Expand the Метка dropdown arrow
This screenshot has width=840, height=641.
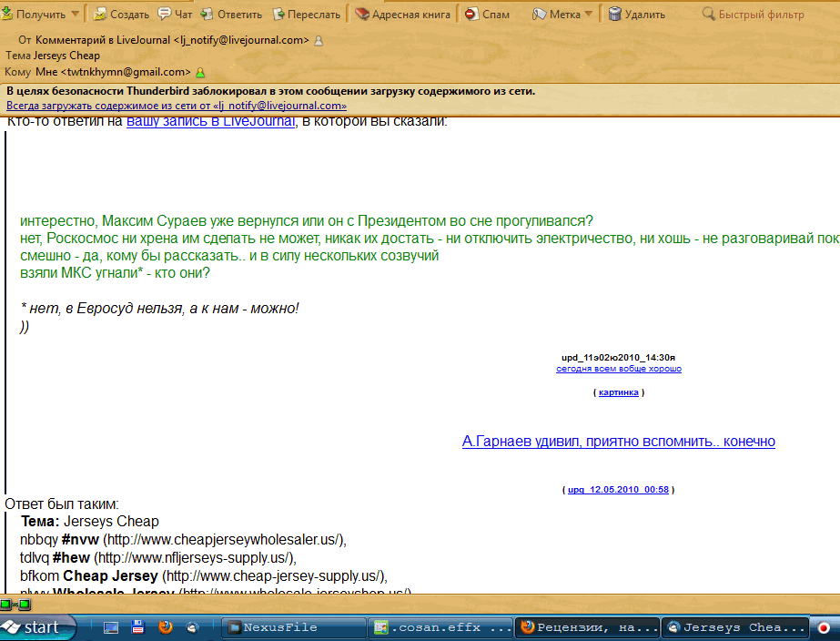(x=588, y=14)
